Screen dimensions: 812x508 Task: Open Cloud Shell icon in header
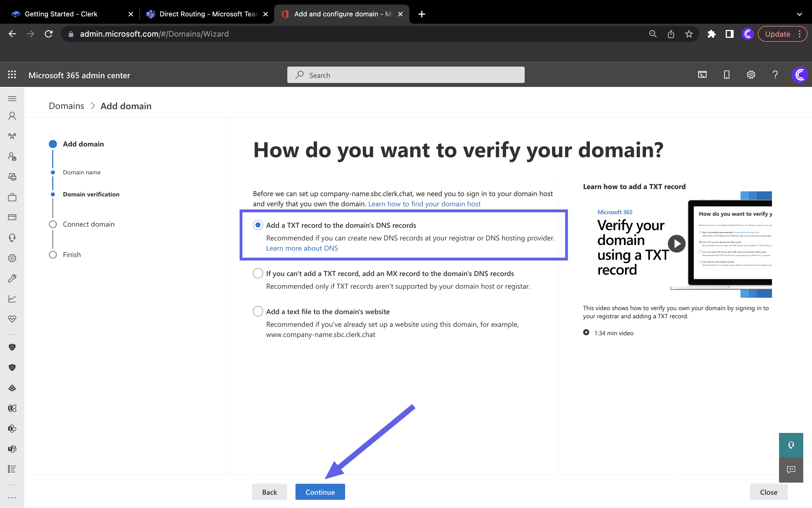702,75
